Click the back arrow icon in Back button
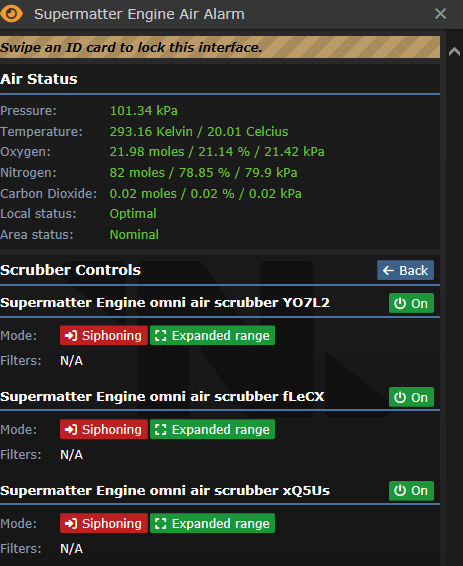463x566 pixels. pyautogui.click(x=388, y=270)
